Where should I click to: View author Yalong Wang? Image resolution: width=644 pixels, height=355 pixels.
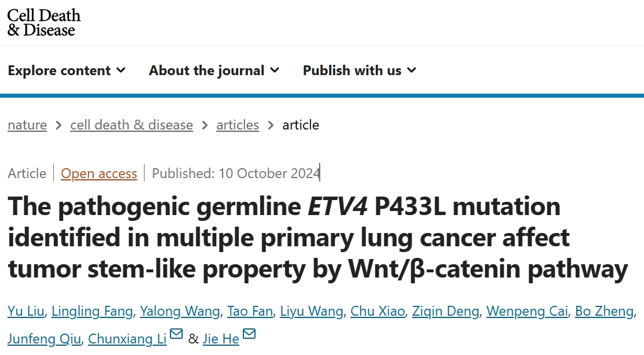click(180, 311)
